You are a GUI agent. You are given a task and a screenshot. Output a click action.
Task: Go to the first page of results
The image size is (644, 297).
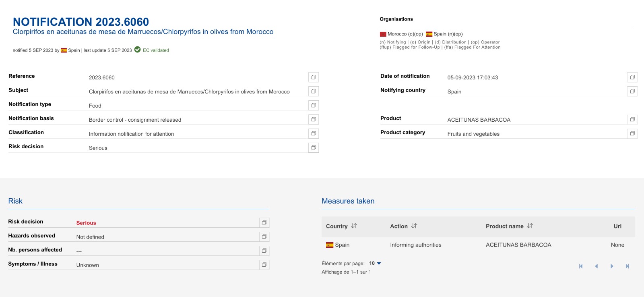pos(581,266)
